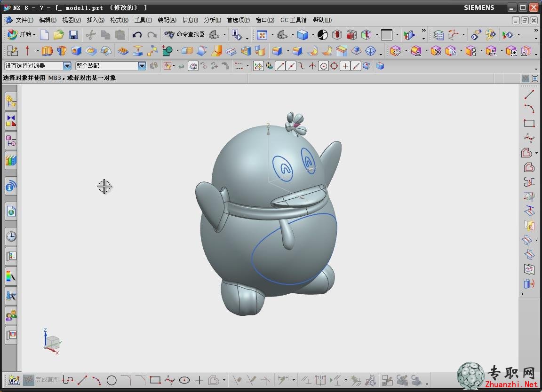Toggle the End Point snap option
542x392 pixels.
click(x=280, y=66)
